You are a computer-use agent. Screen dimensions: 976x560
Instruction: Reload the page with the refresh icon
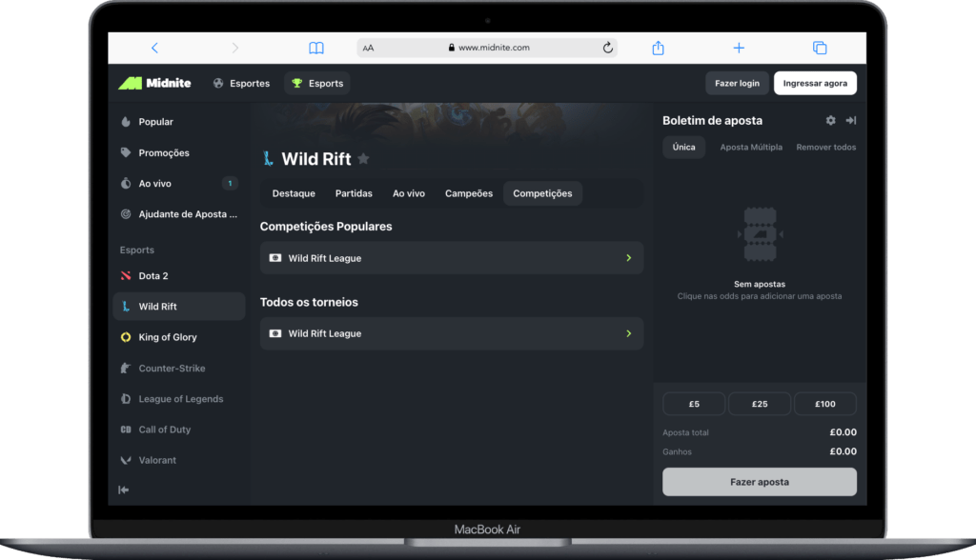click(607, 48)
